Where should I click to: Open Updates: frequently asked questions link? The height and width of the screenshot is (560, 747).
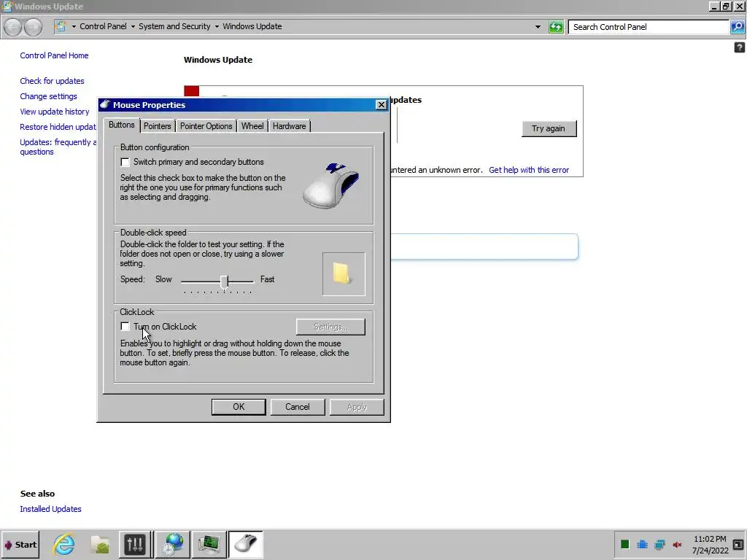tap(58, 147)
